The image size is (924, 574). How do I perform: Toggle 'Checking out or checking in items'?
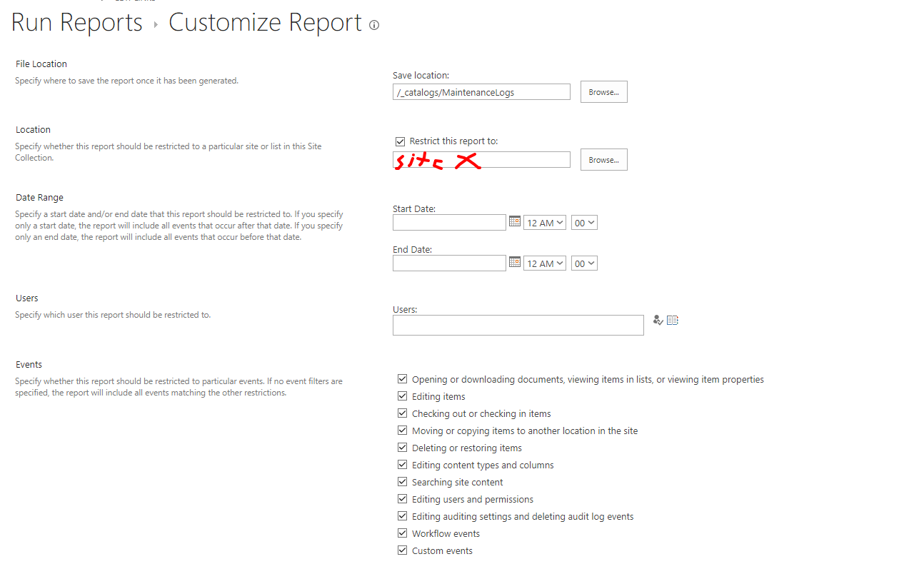click(x=403, y=413)
